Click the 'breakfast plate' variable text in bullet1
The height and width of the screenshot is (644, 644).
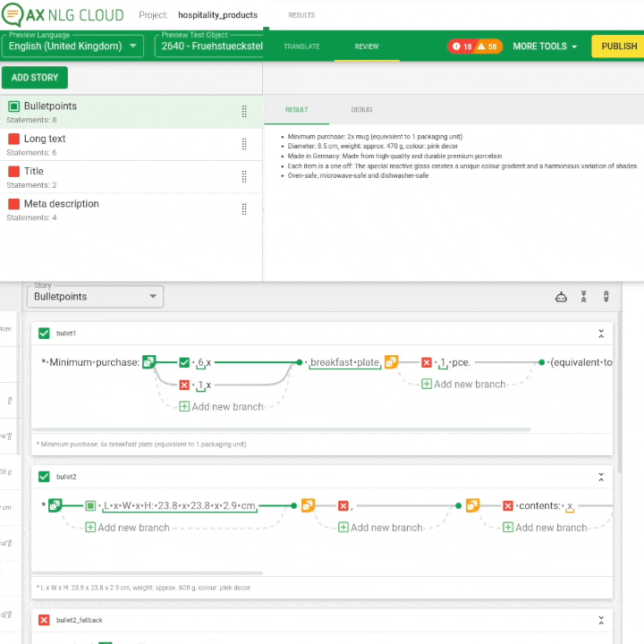tap(344, 362)
